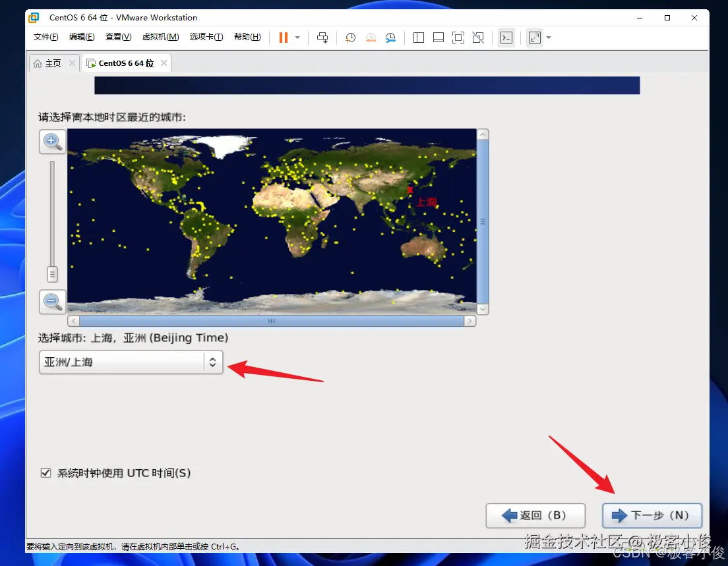Click the up arrow of the map's vertical scrollbar
This screenshot has width=728, height=566.
[483, 134]
